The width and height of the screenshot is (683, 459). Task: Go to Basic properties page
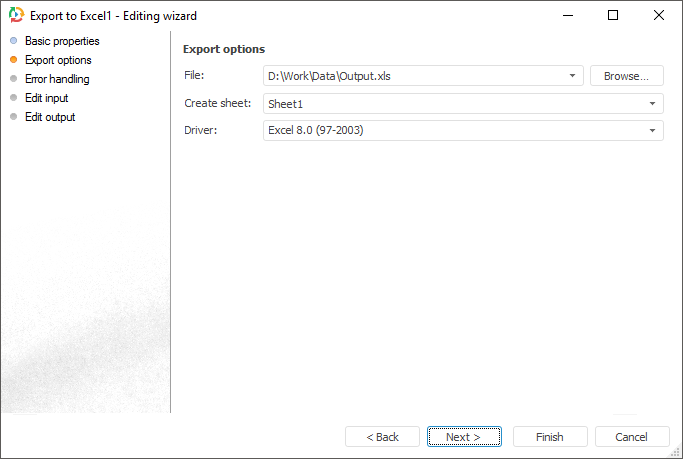62,41
